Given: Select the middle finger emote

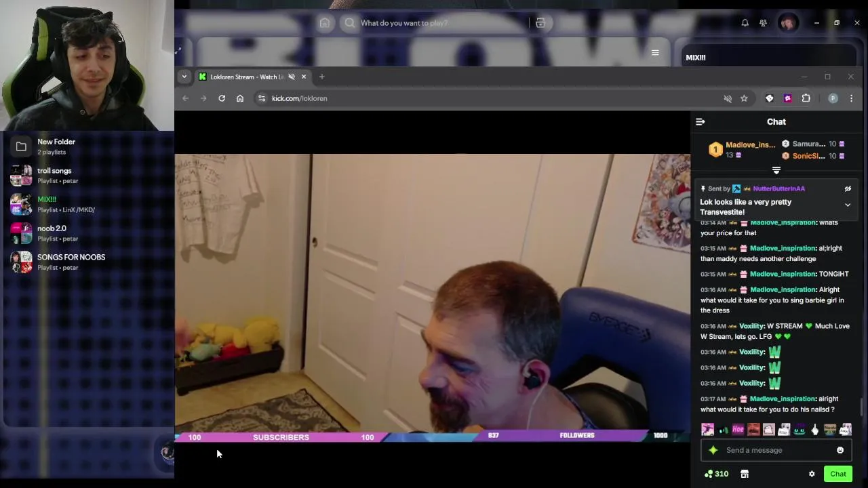Looking at the screenshot, I should [815, 430].
